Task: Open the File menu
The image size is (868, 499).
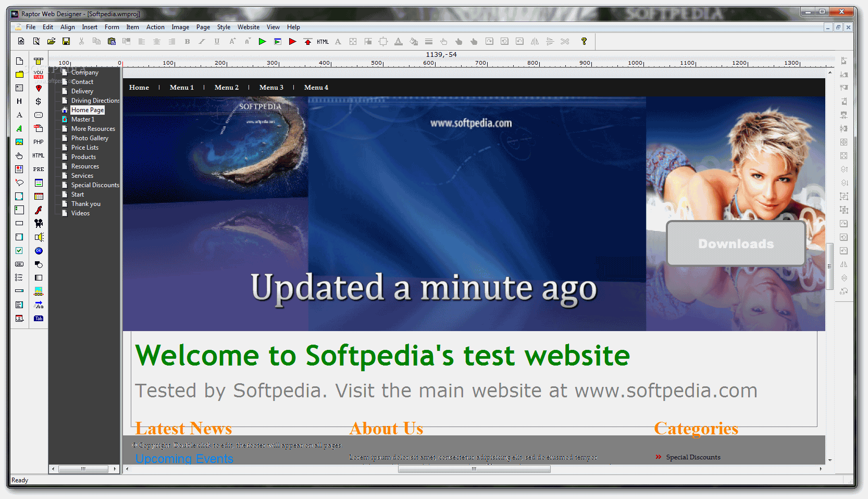Action: coord(31,27)
